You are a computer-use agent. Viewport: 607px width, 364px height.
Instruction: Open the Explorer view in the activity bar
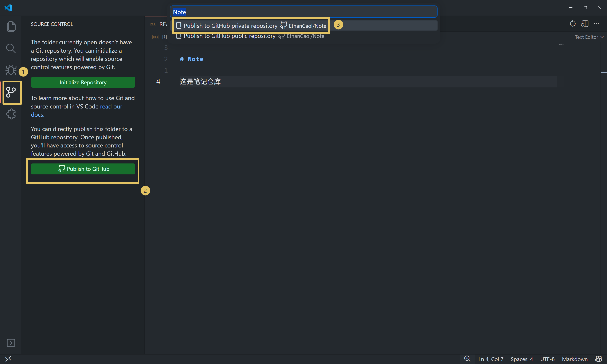click(x=11, y=27)
